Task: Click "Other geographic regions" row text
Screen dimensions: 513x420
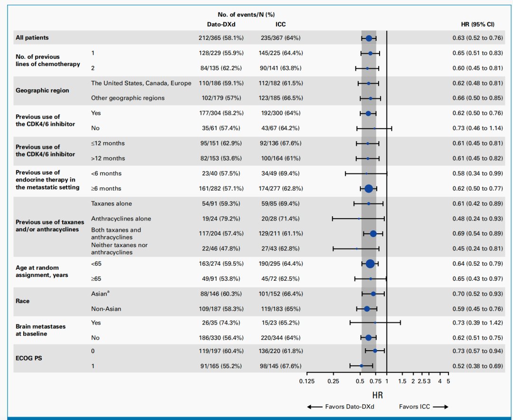Action: pos(128,98)
